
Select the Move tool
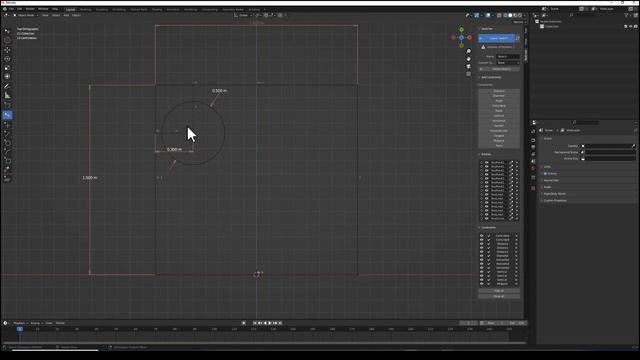coord(7,50)
